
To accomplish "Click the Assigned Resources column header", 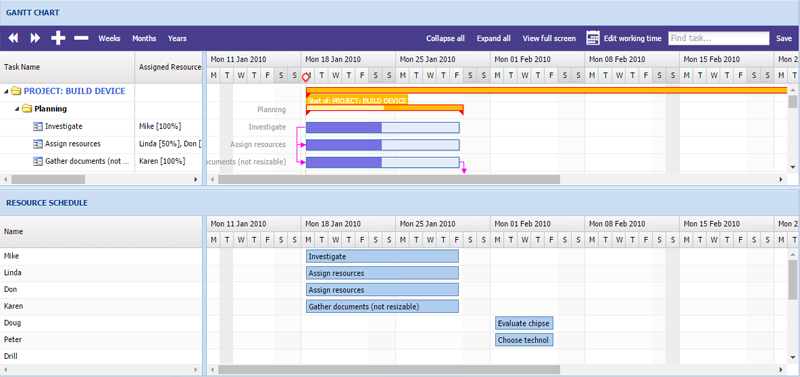I will [169, 67].
